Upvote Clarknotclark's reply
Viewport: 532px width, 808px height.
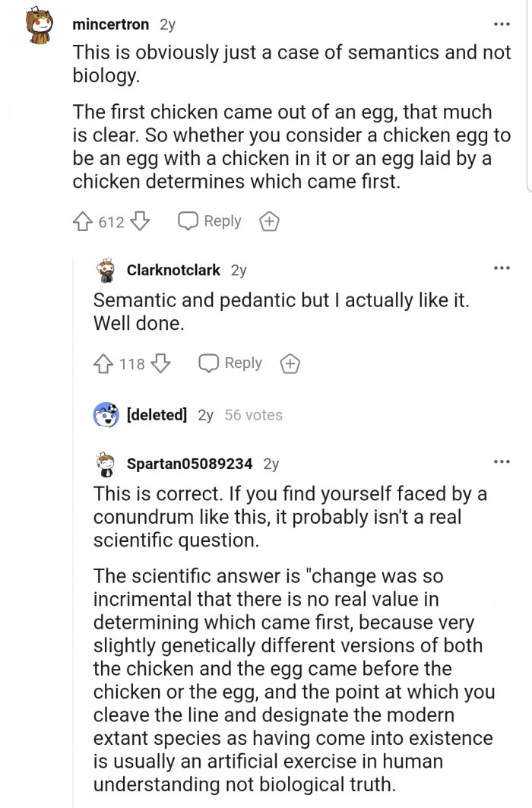(103, 363)
